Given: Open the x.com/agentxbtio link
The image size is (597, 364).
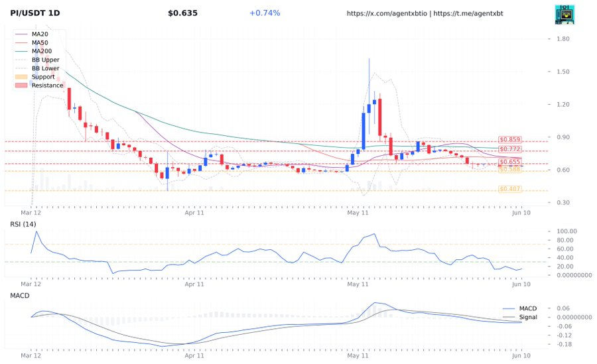Looking at the screenshot, I should 387,13.
